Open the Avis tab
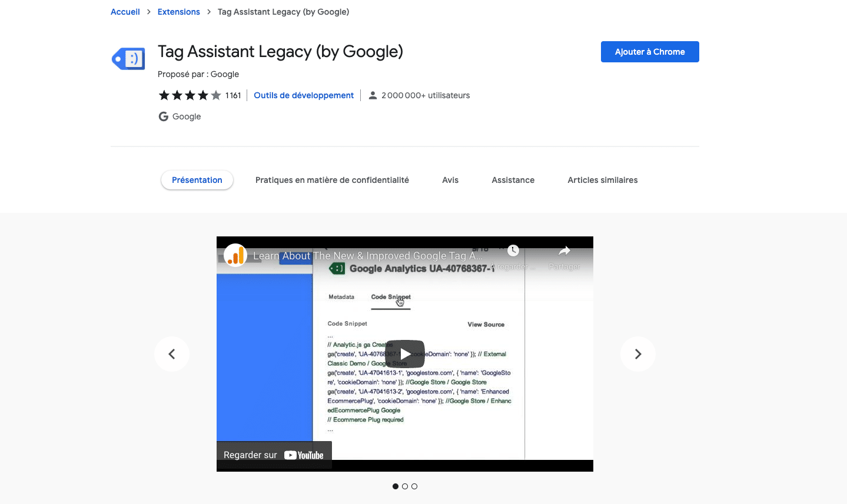The image size is (847, 504). pos(450,180)
